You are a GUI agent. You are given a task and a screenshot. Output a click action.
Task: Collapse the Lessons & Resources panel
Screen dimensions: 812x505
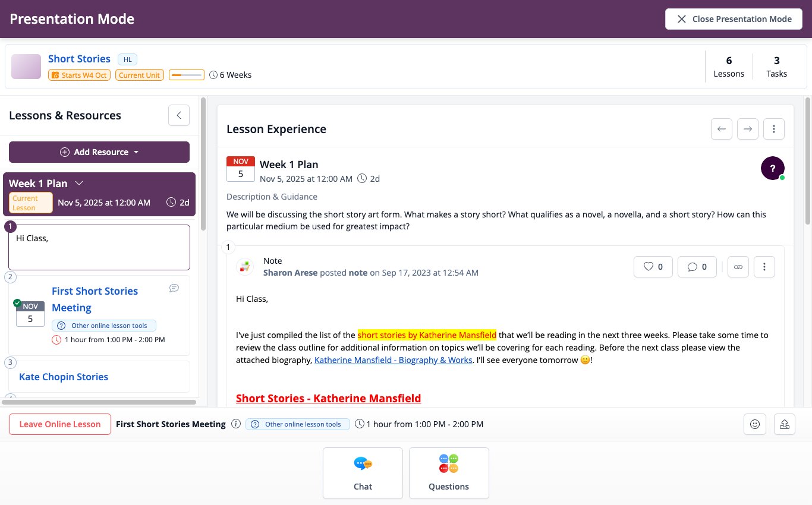coord(179,115)
